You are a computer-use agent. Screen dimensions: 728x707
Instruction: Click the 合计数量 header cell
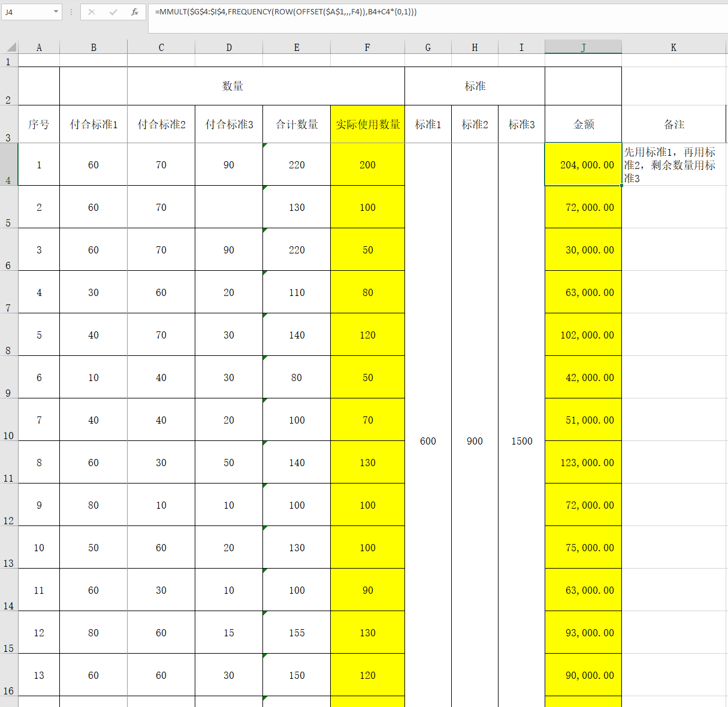(x=297, y=124)
